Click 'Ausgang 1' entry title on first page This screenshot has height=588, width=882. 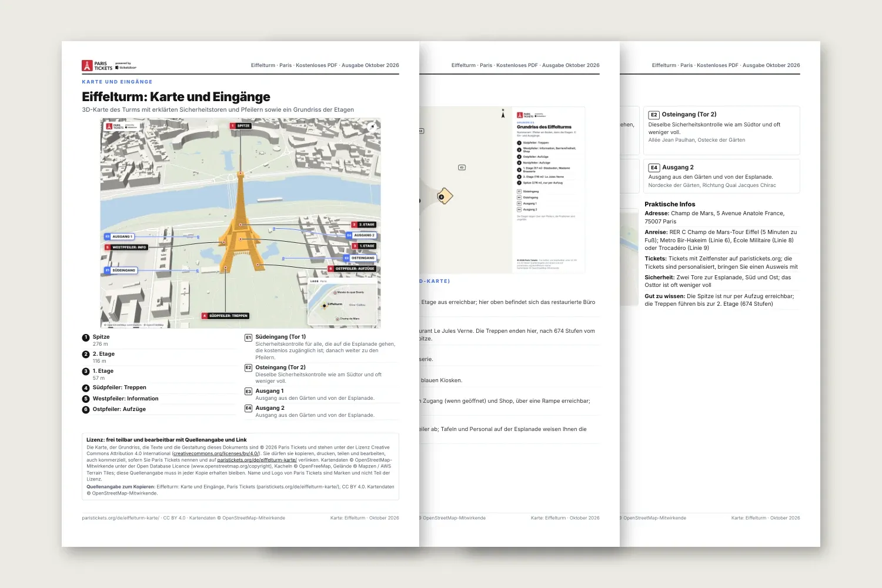(269, 391)
